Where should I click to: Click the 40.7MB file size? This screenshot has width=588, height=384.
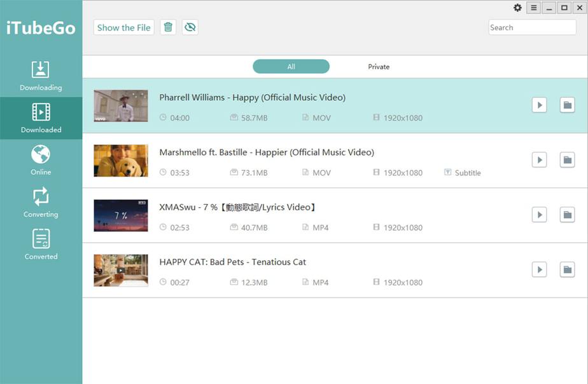pos(255,228)
